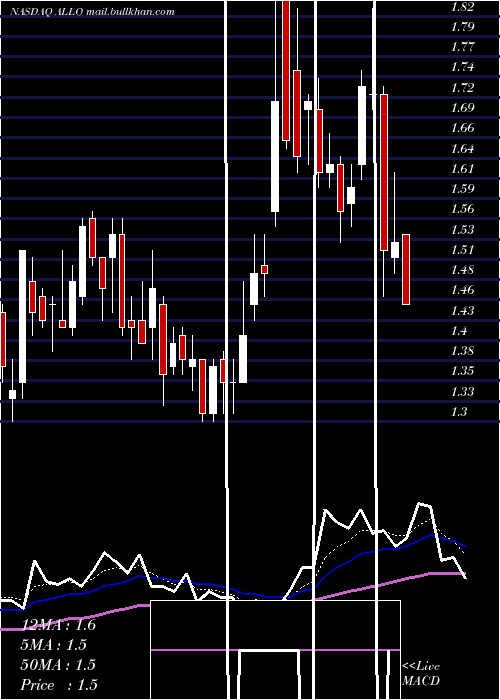The width and height of the screenshot is (500, 700).
Task: Pick the 1.46 price axis value
Action: point(462,290)
